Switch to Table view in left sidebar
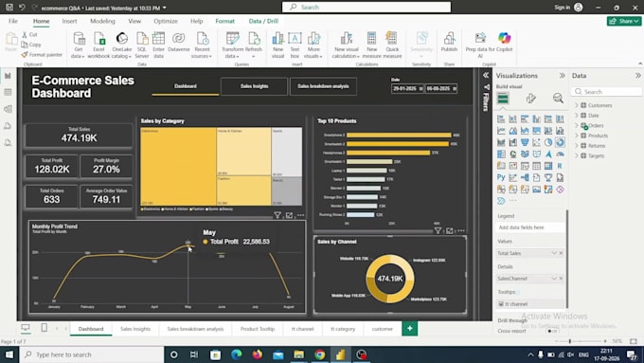The height and width of the screenshot is (363, 644). (x=8, y=92)
